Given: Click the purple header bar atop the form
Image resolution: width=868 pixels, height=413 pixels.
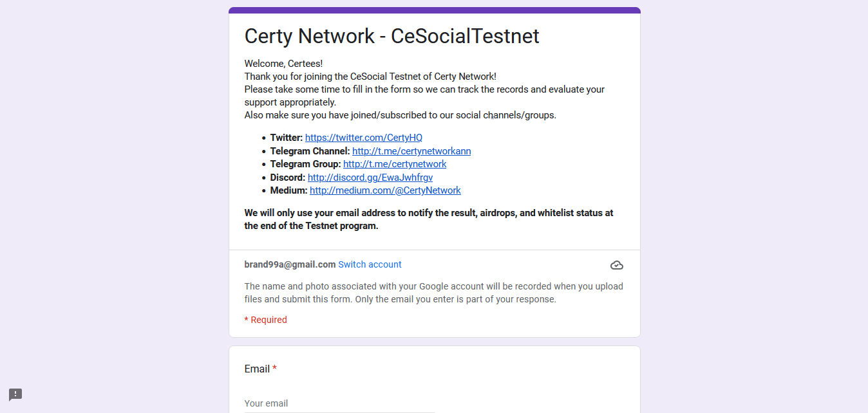Looking at the screenshot, I should pos(435,10).
